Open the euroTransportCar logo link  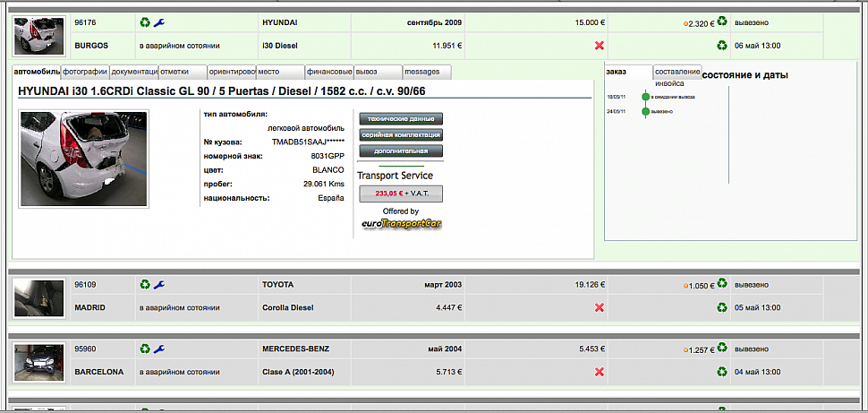coord(401,224)
